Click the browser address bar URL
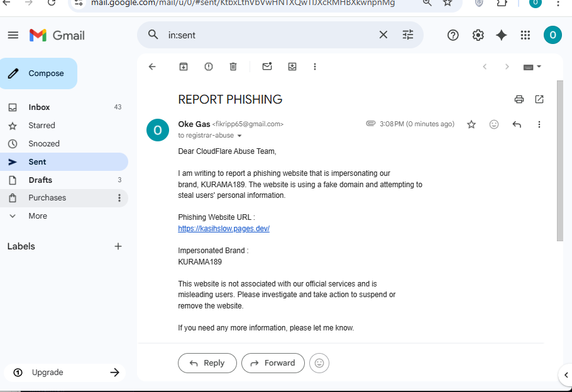Viewport: 572px width, 392px height. point(243,3)
